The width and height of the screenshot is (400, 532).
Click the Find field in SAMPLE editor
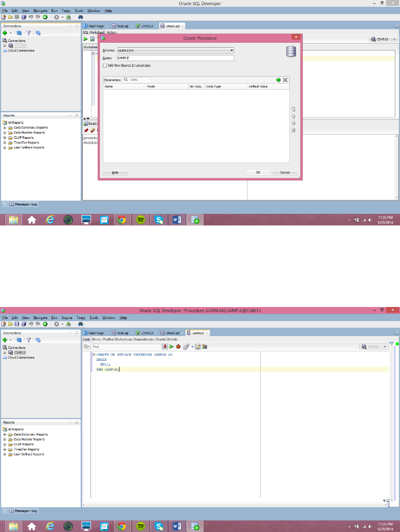pyautogui.click(x=126, y=347)
